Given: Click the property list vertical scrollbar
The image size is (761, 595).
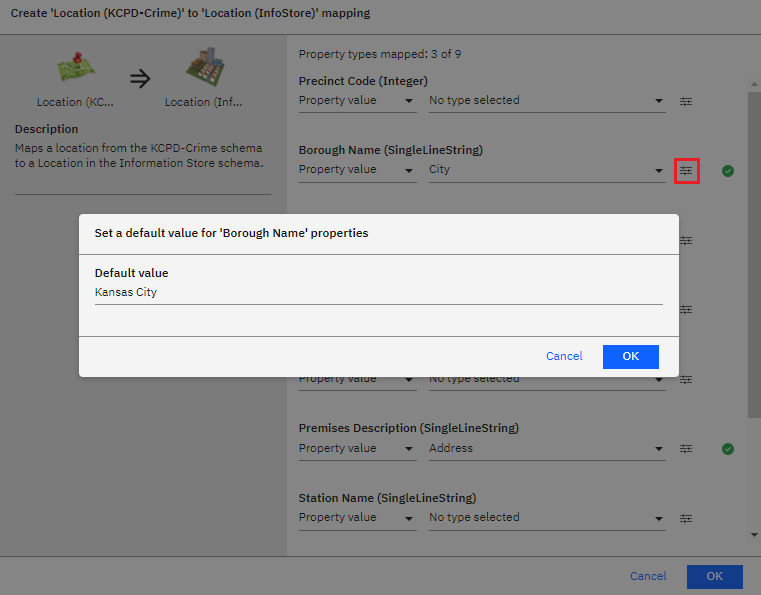Looking at the screenshot, I should tap(754, 255).
